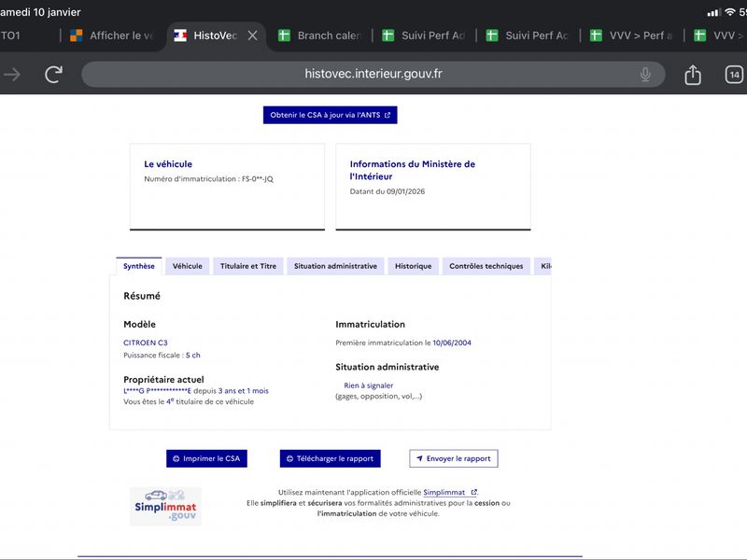Open the Situation administrative tab

coord(335,266)
